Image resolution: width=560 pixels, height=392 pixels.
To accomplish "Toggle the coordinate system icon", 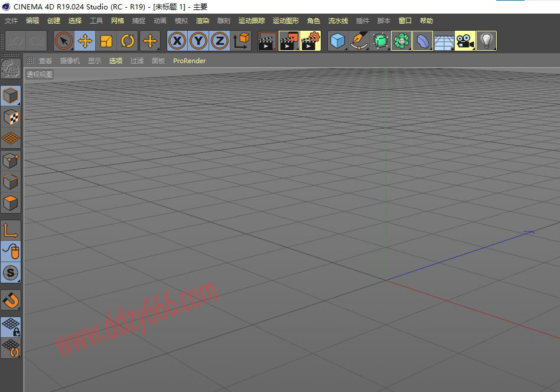I will 241,41.
